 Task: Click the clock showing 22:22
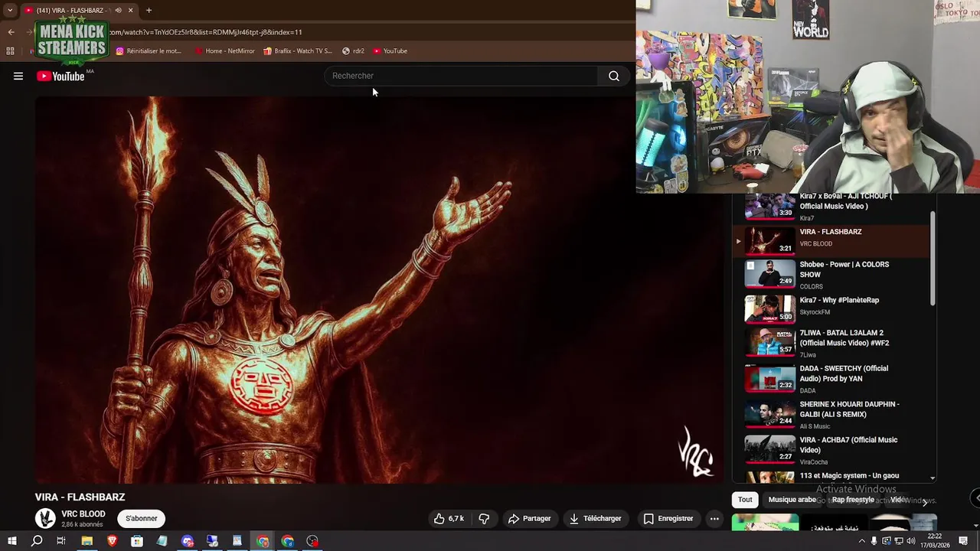coord(934,536)
